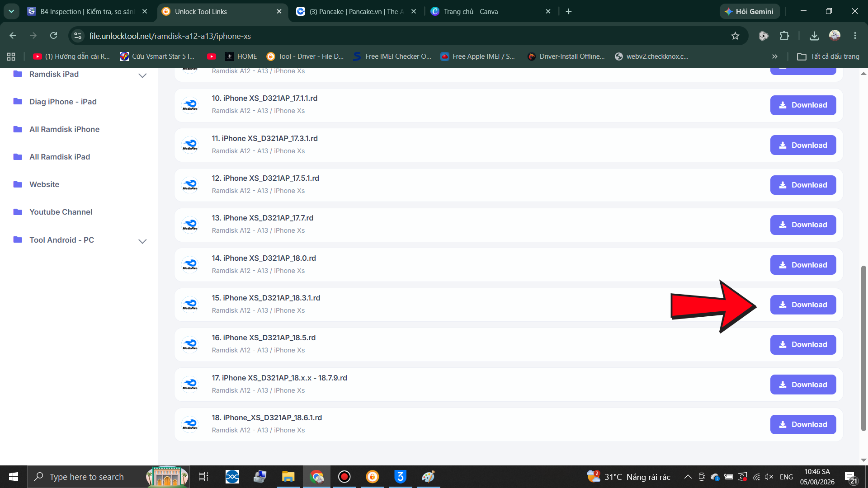Open the Website sidebar link

44,184
